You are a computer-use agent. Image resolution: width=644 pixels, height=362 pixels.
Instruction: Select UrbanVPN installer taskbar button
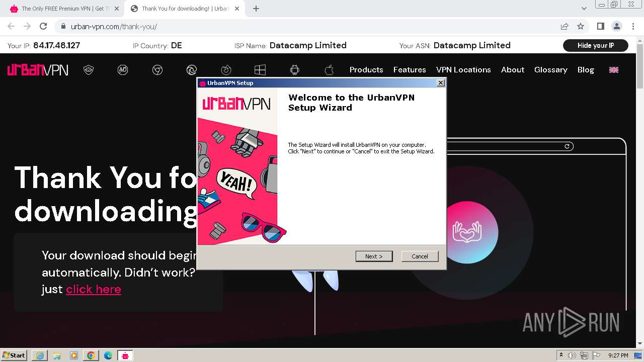tap(125, 355)
